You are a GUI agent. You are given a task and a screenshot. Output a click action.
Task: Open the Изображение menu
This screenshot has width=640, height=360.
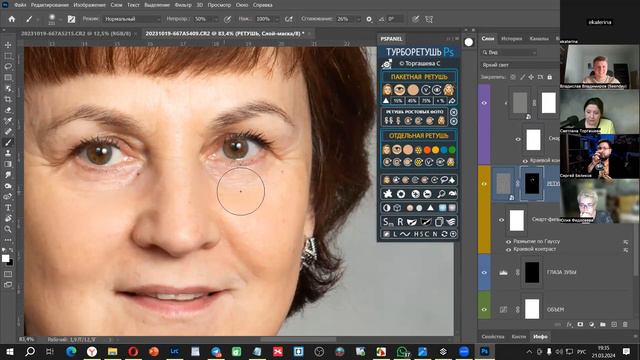pyautogui.click(x=89, y=5)
